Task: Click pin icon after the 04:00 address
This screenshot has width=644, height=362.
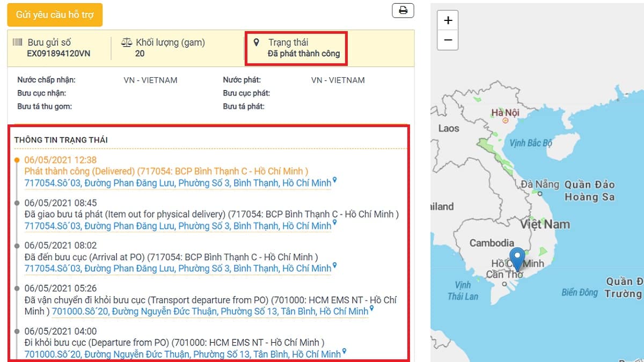Action: tap(344, 351)
